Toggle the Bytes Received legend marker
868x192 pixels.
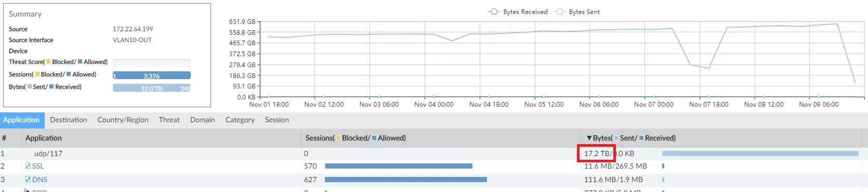click(494, 11)
